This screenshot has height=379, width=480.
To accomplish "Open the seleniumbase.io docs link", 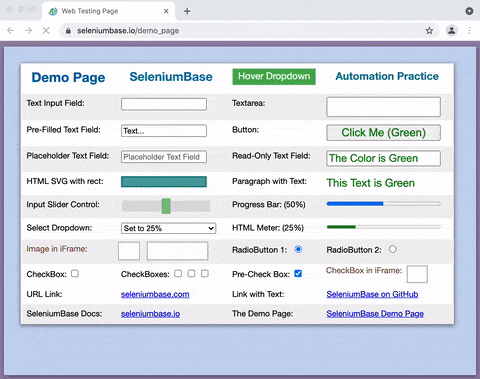I will pyautogui.click(x=150, y=314).
